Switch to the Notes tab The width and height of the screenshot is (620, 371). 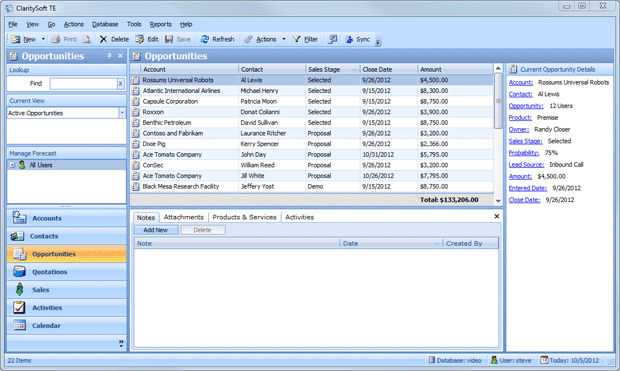click(146, 217)
